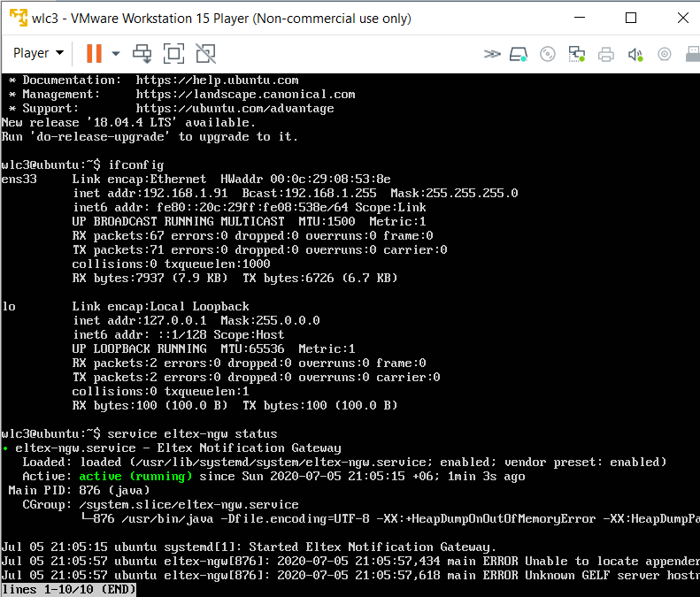Click the ifconfig command at prompt
The height and width of the screenshot is (597, 700).
[x=135, y=165]
